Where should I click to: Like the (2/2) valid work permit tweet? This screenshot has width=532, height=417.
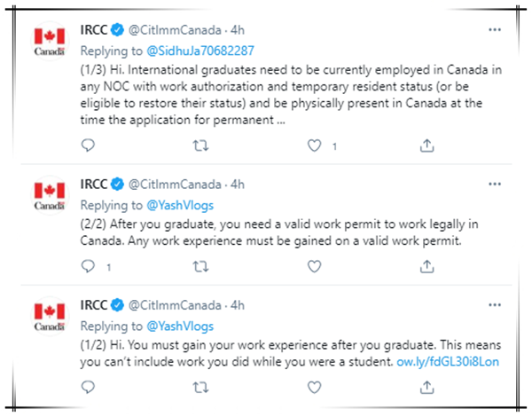314,266
